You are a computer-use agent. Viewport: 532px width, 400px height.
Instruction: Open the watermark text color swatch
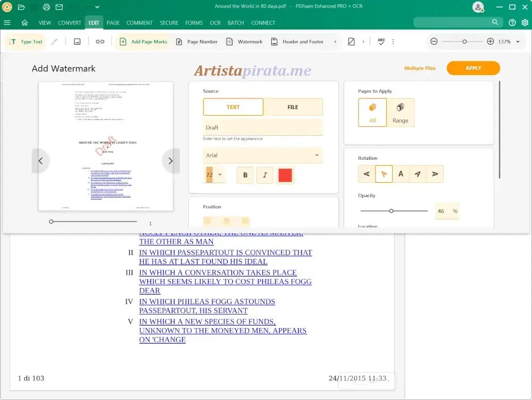[x=285, y=175]
